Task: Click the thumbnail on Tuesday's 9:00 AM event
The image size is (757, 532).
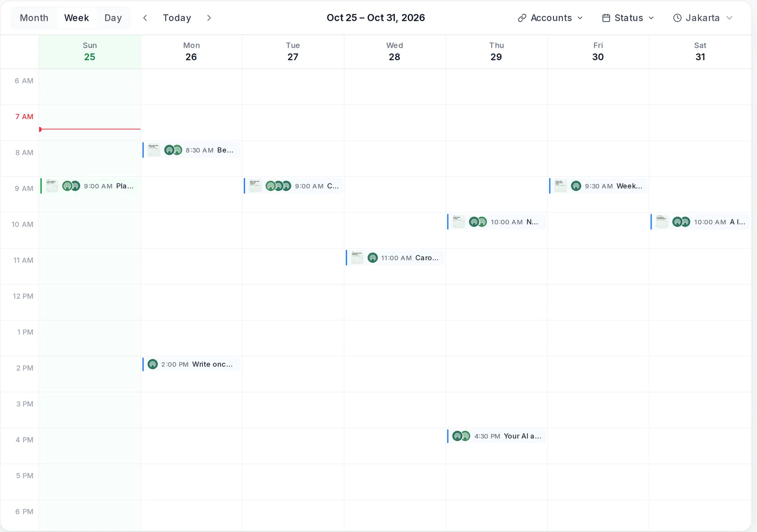Action: click(x=255, y=186)
